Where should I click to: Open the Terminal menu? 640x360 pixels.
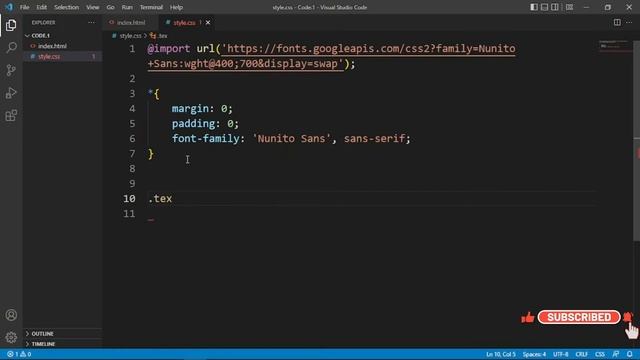[151, 7]
